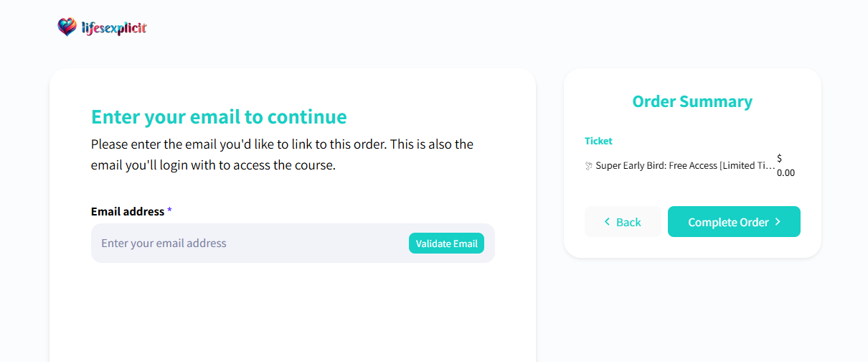Select the Super Early Bird ticket name

click(685, 166)
